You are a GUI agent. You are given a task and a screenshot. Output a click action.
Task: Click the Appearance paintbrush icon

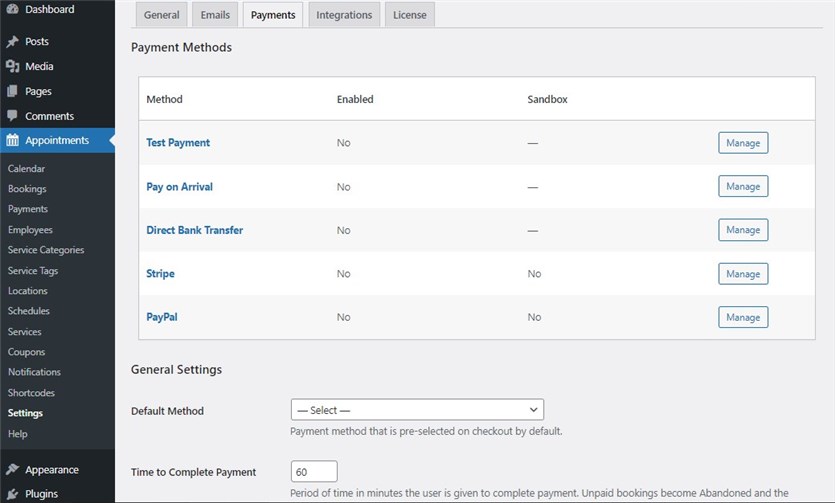pos(12,470)
